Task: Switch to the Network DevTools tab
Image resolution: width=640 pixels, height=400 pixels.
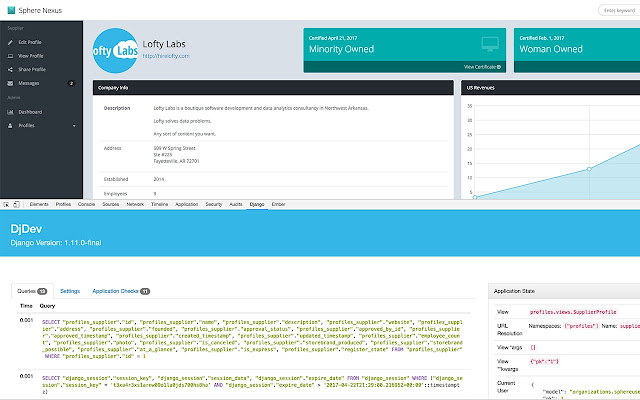Action: click(135, 204)
